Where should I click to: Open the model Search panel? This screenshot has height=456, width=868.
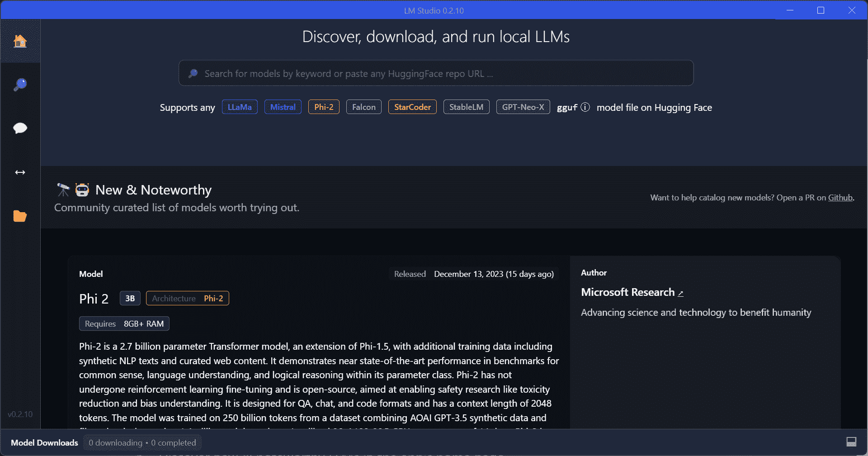pyautogui.click(x=20, y=84)
